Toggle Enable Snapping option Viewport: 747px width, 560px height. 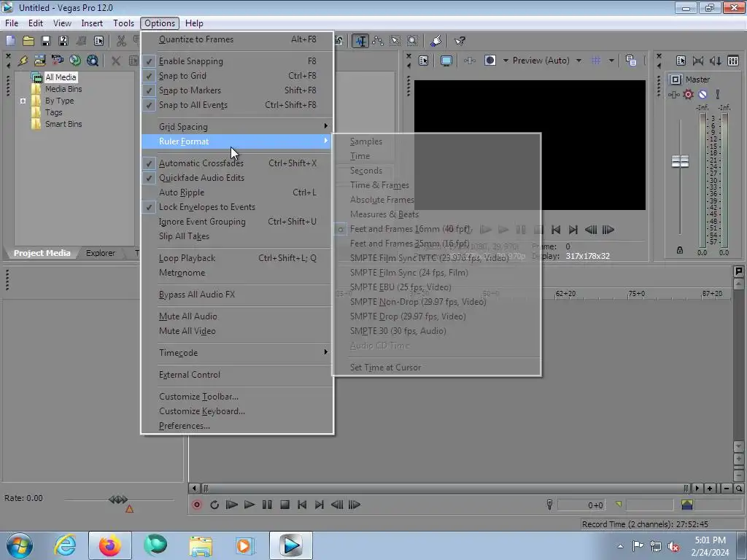(237, 61)
